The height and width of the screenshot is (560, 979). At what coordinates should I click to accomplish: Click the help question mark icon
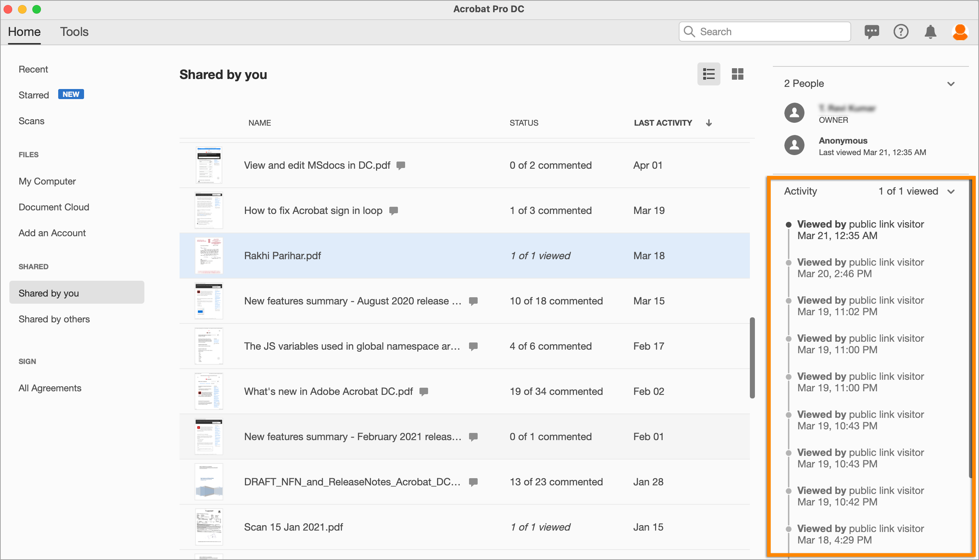point(900,32)
